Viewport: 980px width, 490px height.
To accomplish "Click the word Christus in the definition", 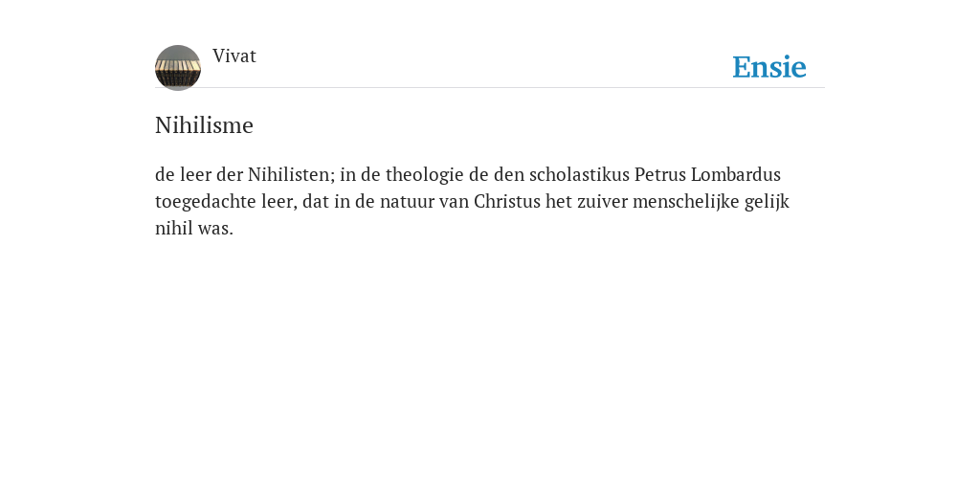I will 507,201.
